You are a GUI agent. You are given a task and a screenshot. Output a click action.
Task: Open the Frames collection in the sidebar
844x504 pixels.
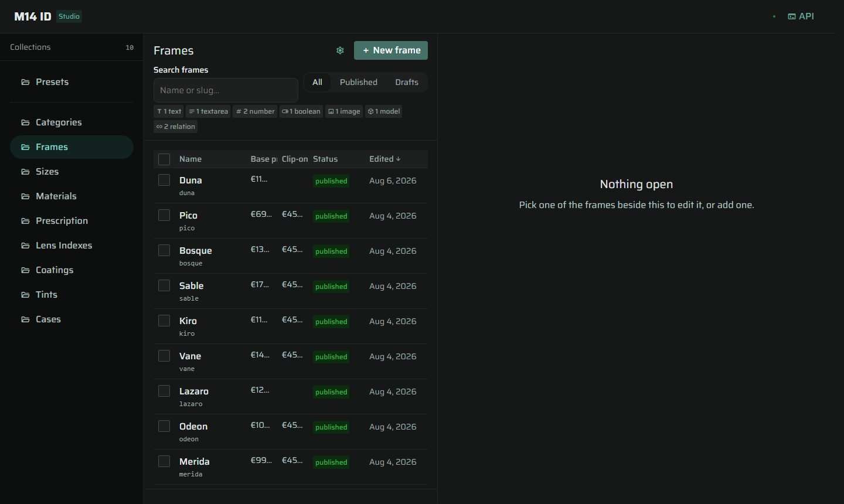(72, 147)
